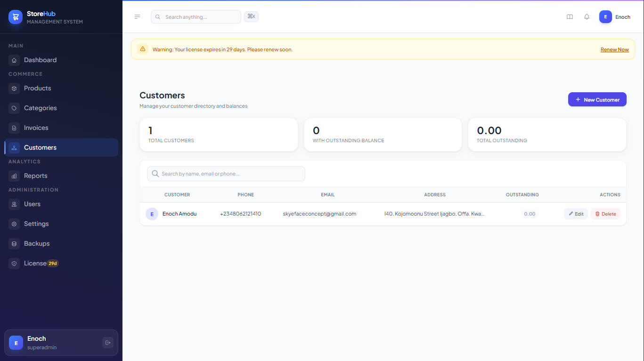Image resolution: width=644 pixels, height=361 pixels.
Task: Open the Backups menu label
Action: (x=37, y=244)
